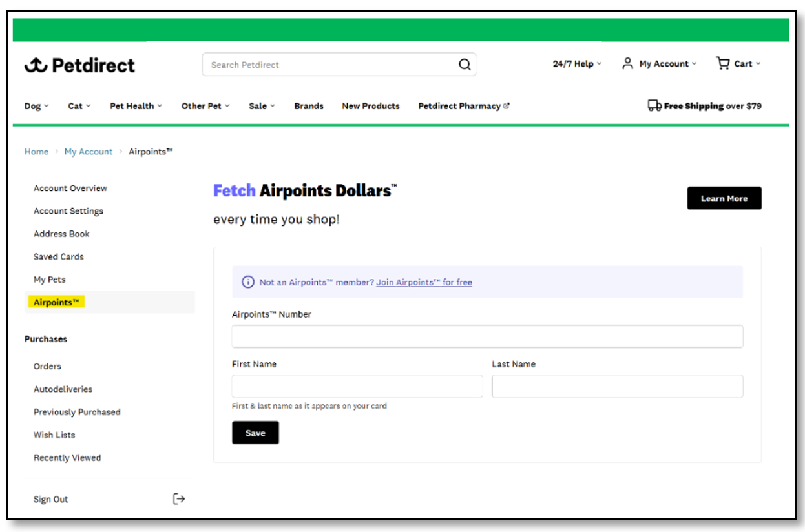Select Account Settings in sidebar
This screenshot has width=805, height=532.
click(x=68, y=211)
